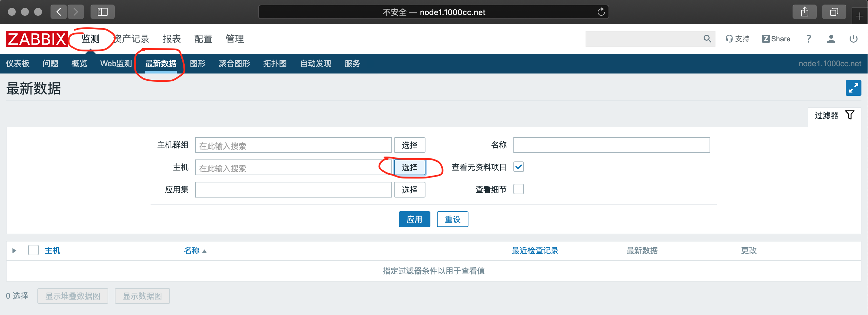868x315 pixels.
Task: Open the 主机群组 选择 picker
Action: [x=409, y=145]
